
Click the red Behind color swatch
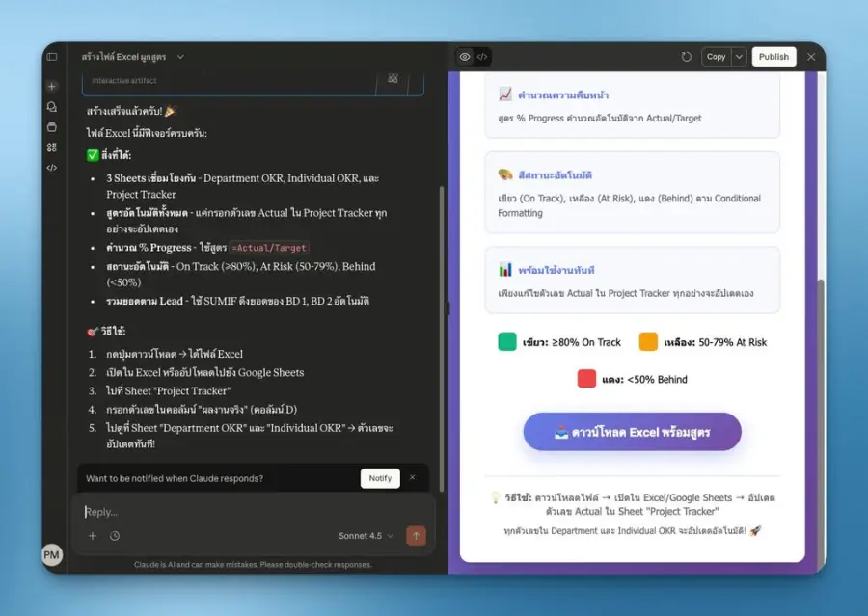[x=586, y=379]
